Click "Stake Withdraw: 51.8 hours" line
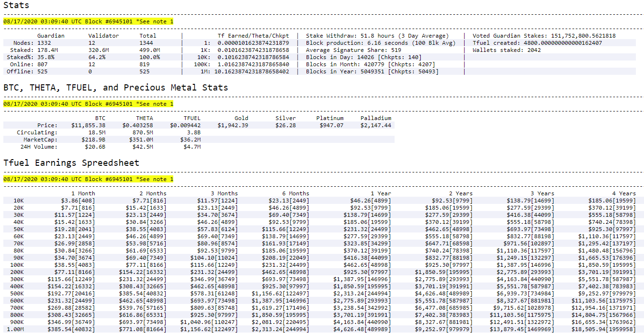 (377, 36)
